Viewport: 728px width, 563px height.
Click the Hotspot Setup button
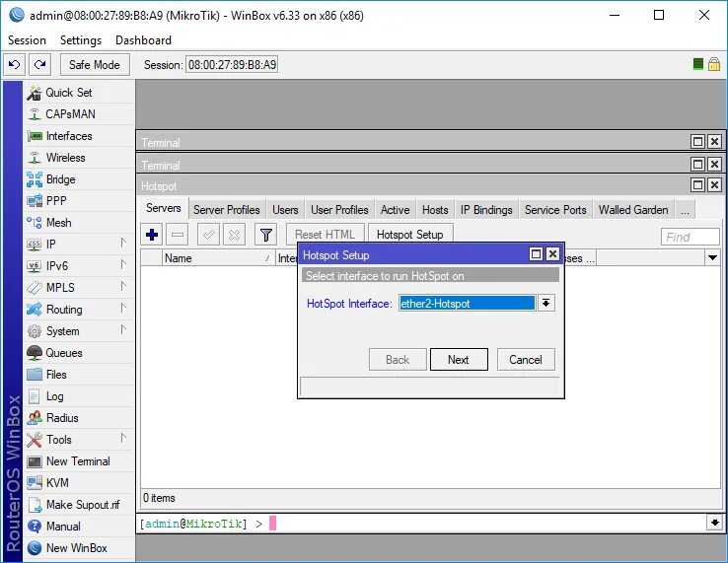[410, 235]
